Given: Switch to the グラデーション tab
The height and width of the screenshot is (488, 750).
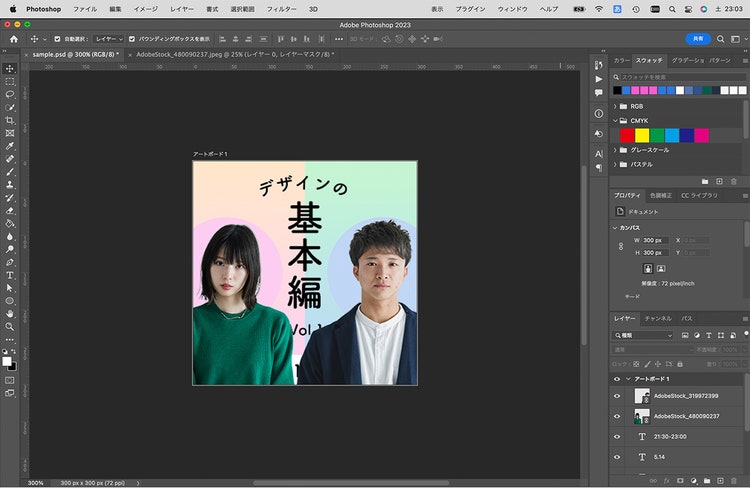Looking at the screenshot, I should pyautogui.click(x=688, y=61).
